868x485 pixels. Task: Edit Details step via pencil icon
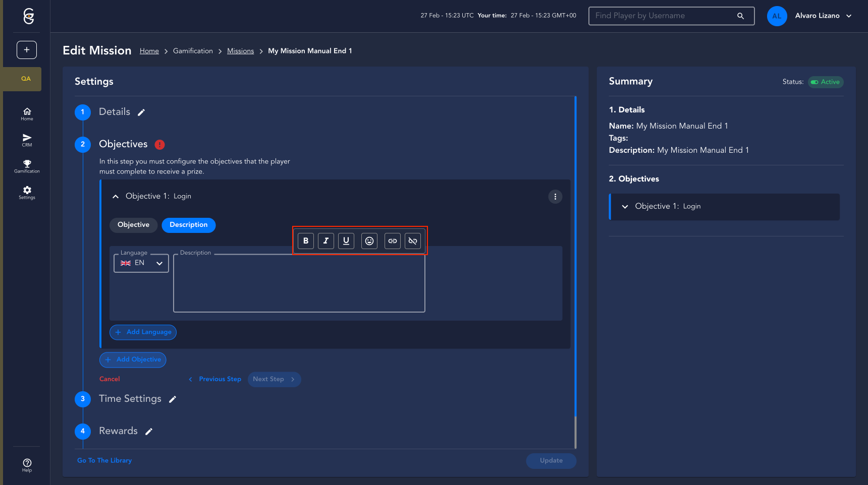coord(141,112)
